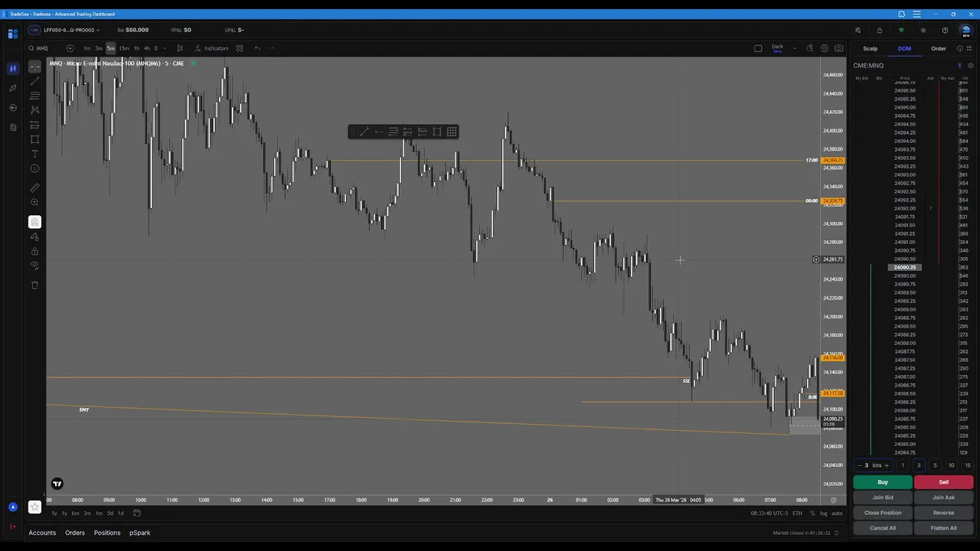Open the chart layout grid icon
Screen dimensions: 980x551
[x=240, y=48]
